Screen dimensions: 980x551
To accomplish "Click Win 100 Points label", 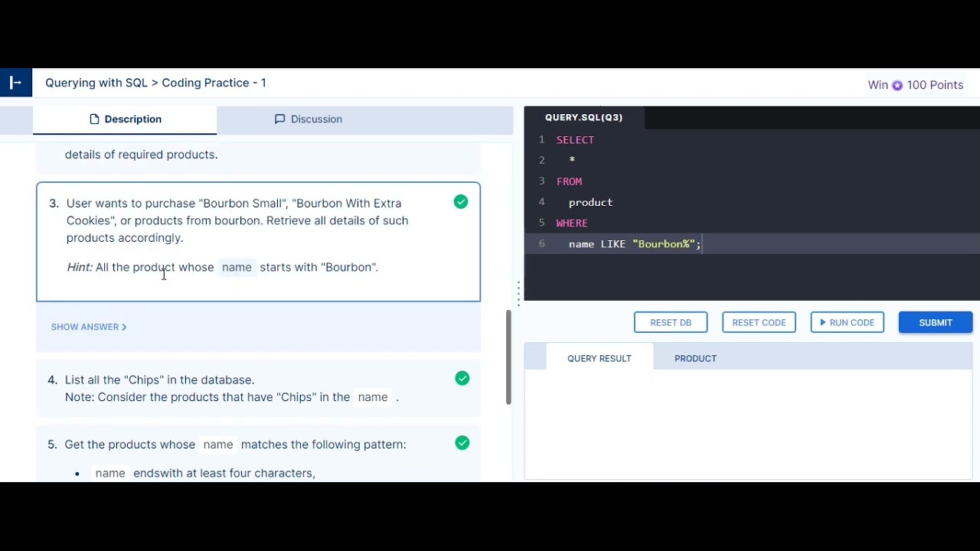I will (916, 85).
